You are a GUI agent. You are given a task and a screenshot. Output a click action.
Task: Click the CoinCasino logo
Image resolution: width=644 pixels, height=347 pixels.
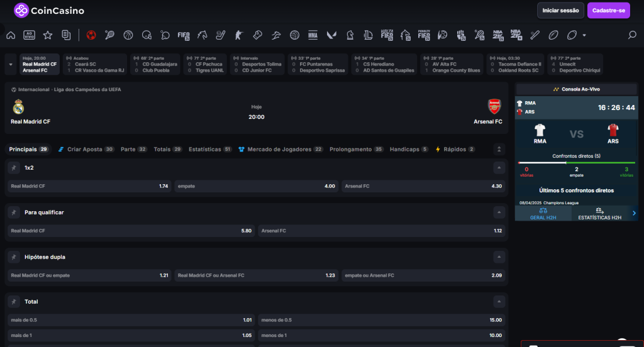[49, 10]
